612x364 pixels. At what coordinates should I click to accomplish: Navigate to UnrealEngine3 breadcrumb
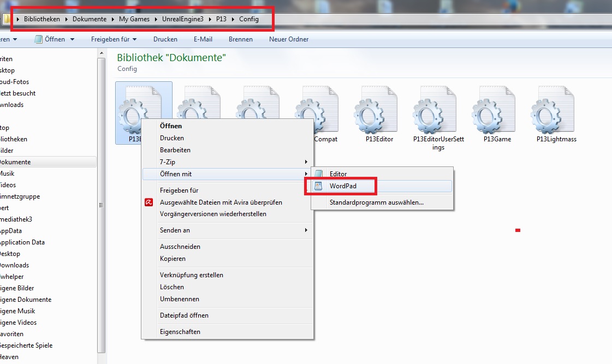183,19
